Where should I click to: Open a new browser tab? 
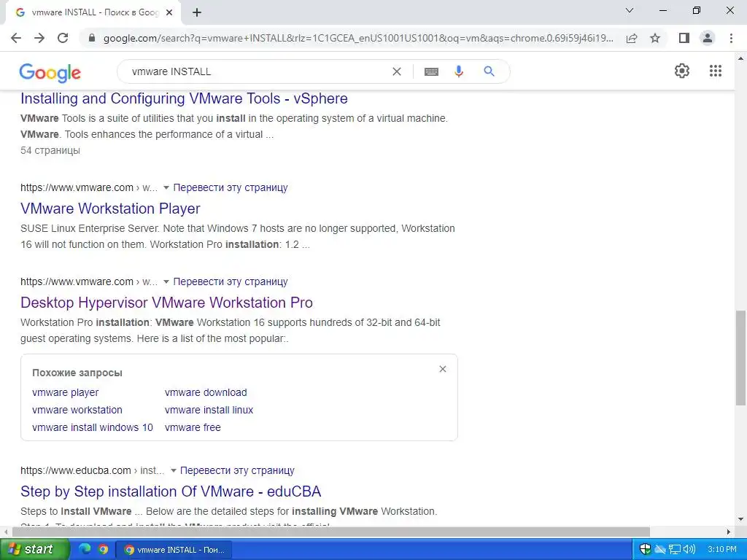(197, 13)
